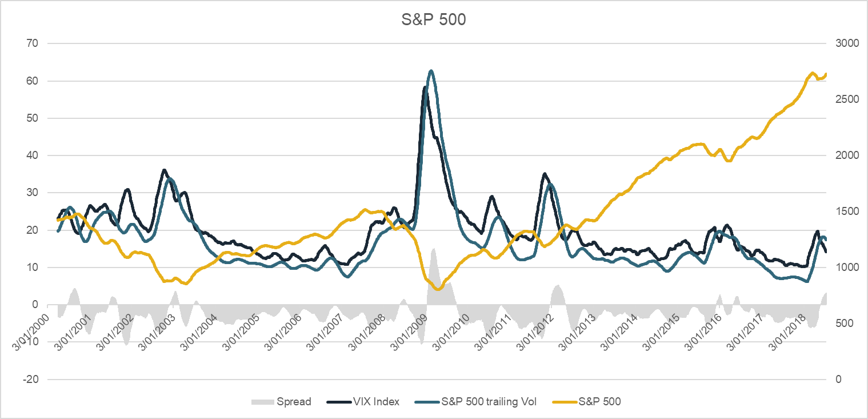Select the "Spread" legend label

click(294, 402)
